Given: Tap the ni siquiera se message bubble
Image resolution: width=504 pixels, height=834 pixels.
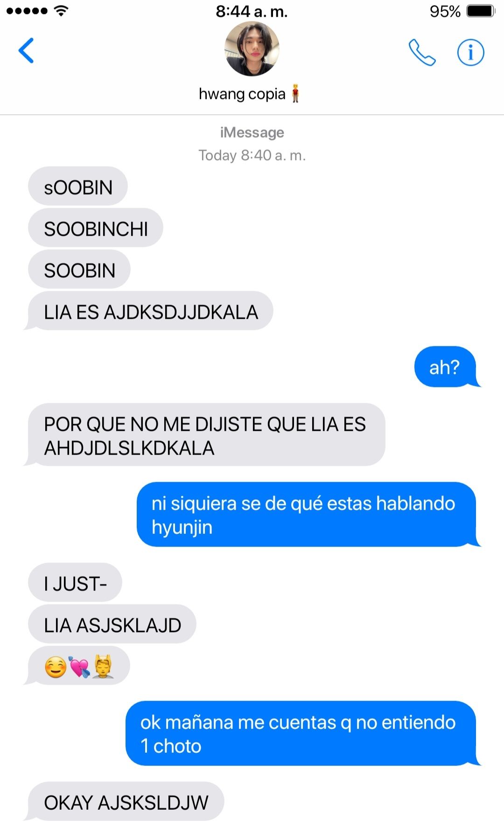Looking at the screenshot, I should coord(308,514).
